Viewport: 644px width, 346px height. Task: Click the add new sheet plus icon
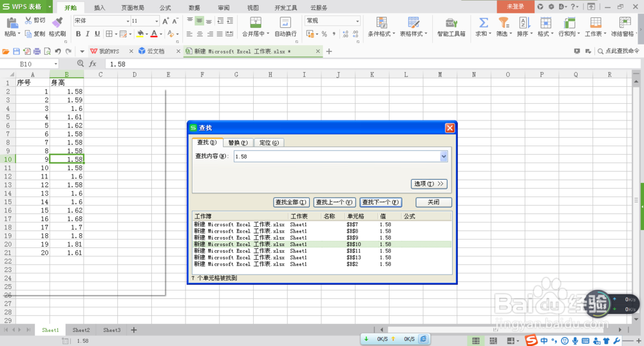point(134,330)
